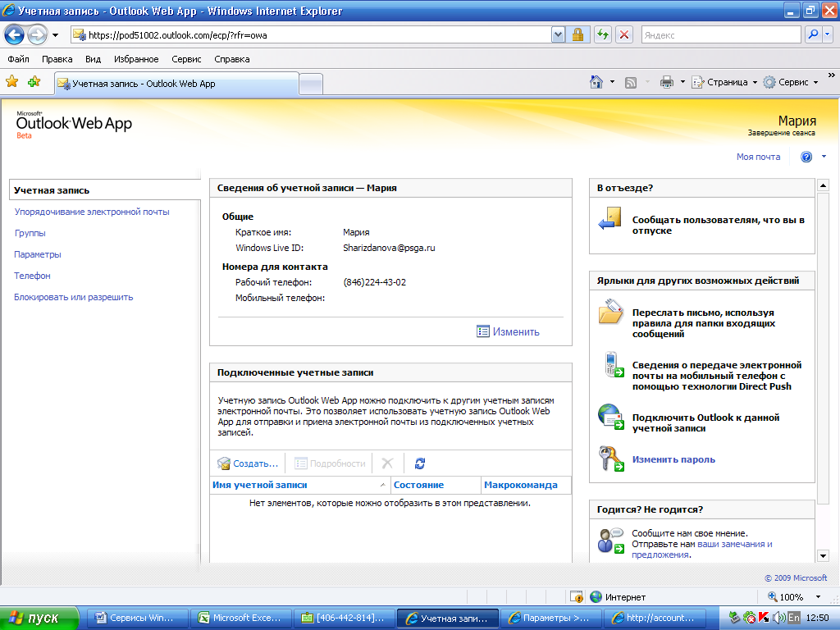Open the Сервис menu in menu bar
Viewport: 840px width, 630px height.
point(186,59)
